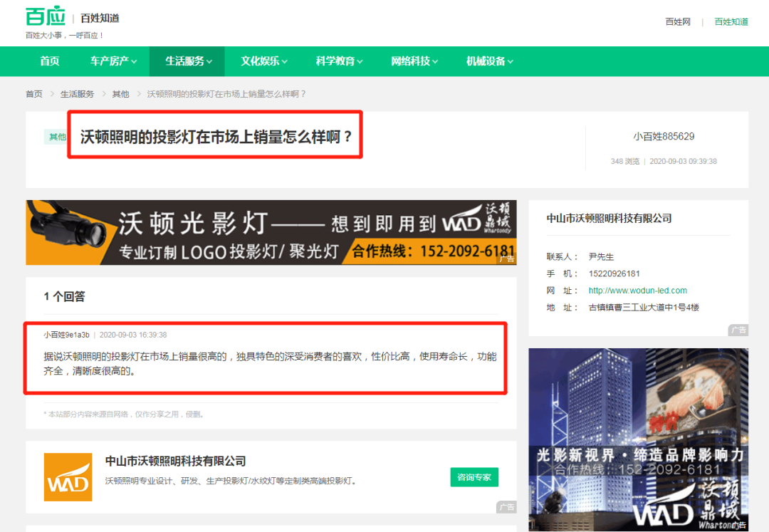This screenshot has height=532, width=769.
Task: Open 中山市沃顿照明科技有限公司 company card title
Action: (176, 461)
